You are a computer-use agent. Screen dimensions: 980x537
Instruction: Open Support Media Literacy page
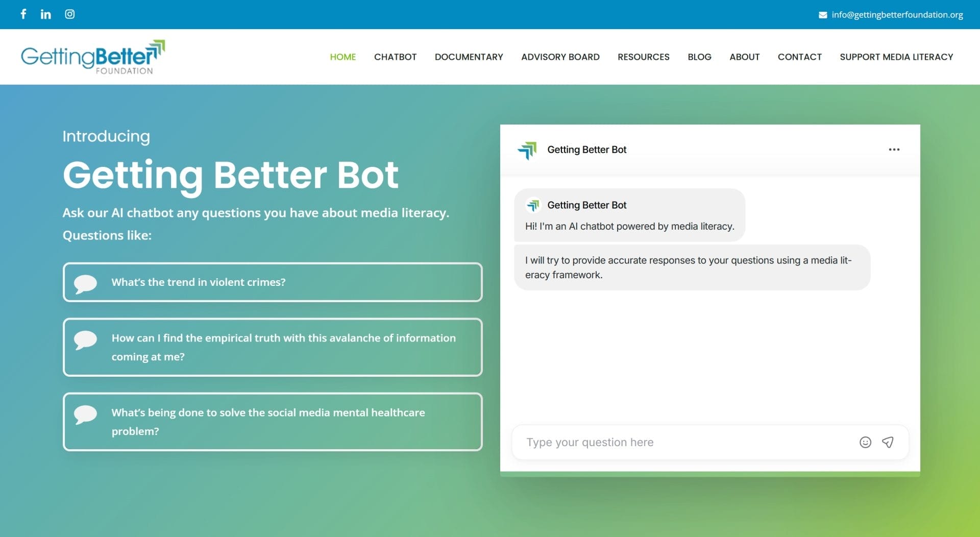[x=897, y=57]
